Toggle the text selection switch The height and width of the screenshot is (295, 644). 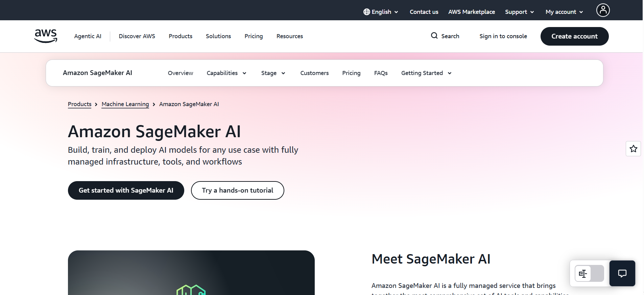tap(589, 273)
